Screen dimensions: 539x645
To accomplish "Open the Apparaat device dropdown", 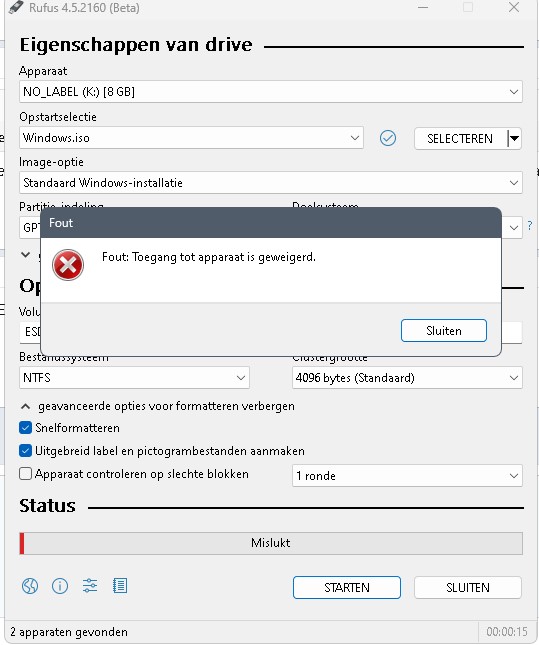I will [271, 92].
